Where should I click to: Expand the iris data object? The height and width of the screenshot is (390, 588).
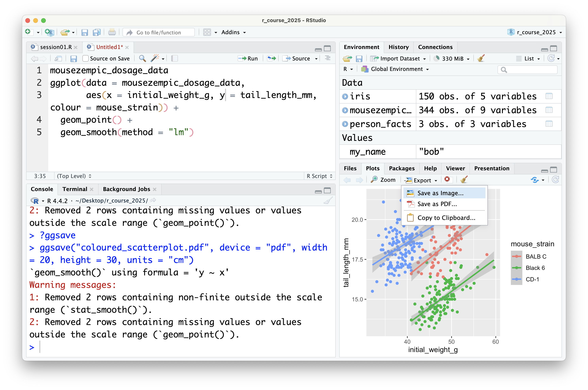(x=345, y=96)
